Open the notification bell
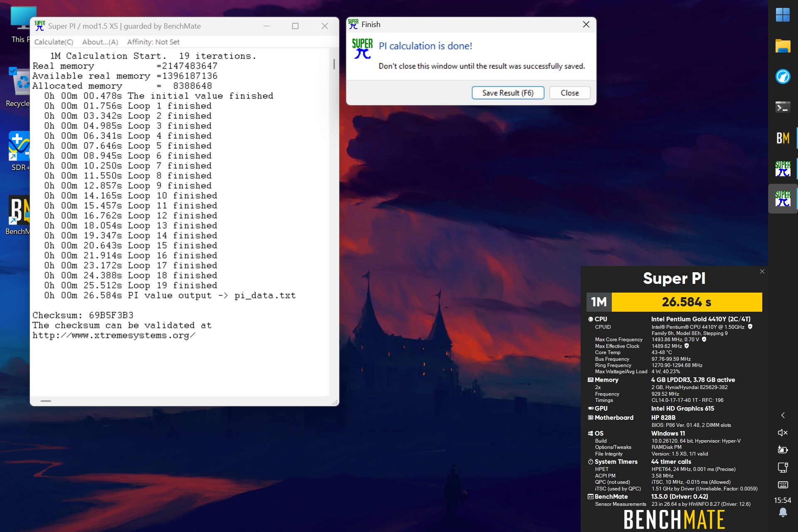This screenshot has height=532, width=798. [x=783, y=512]
